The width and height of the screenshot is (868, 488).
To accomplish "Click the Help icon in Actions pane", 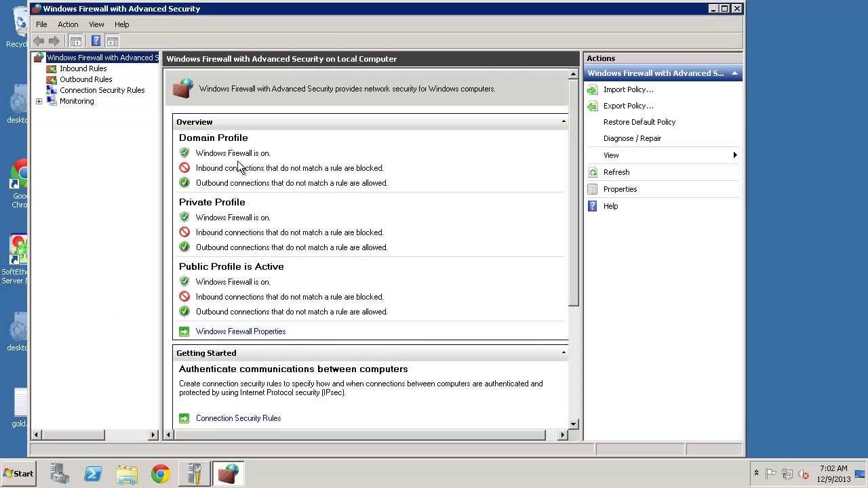I will point(593,206).
